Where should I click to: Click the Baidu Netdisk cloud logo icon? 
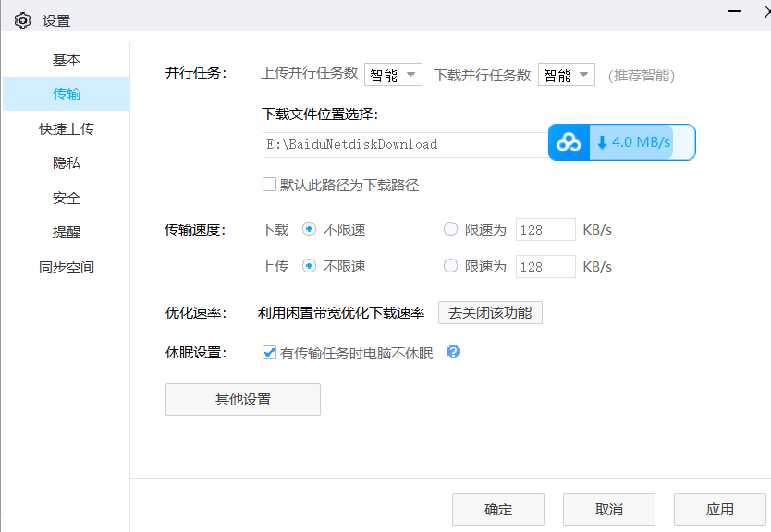click(568, 141)
